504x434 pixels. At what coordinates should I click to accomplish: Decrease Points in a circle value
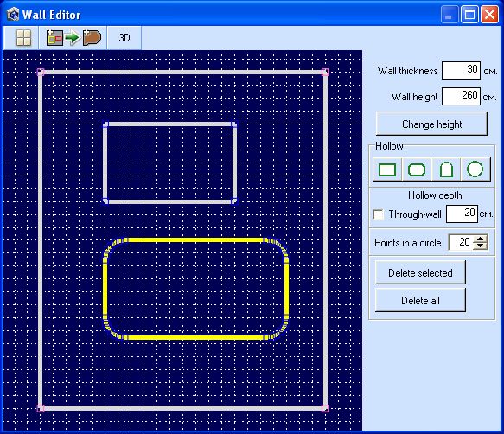pyautogui.click(x=480, y=246)
